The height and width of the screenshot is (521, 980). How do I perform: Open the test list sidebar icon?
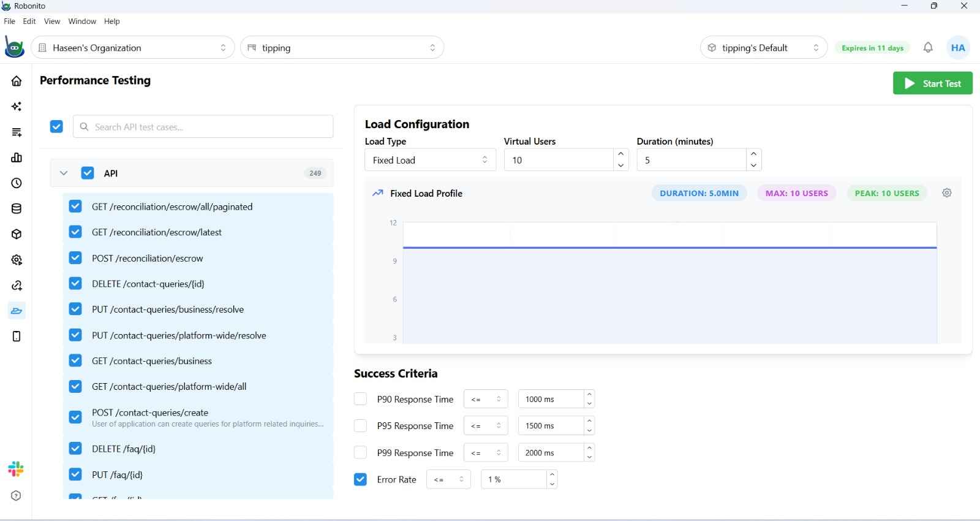click(17, 132)
